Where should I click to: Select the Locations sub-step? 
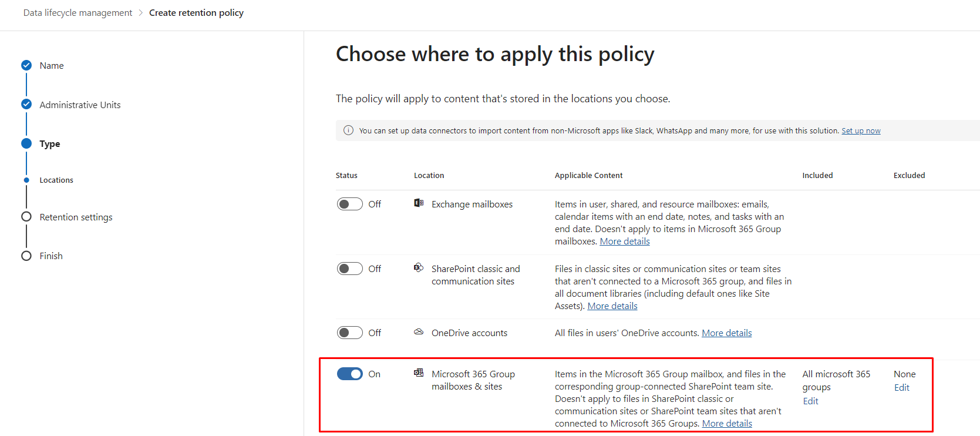point(56,180)
